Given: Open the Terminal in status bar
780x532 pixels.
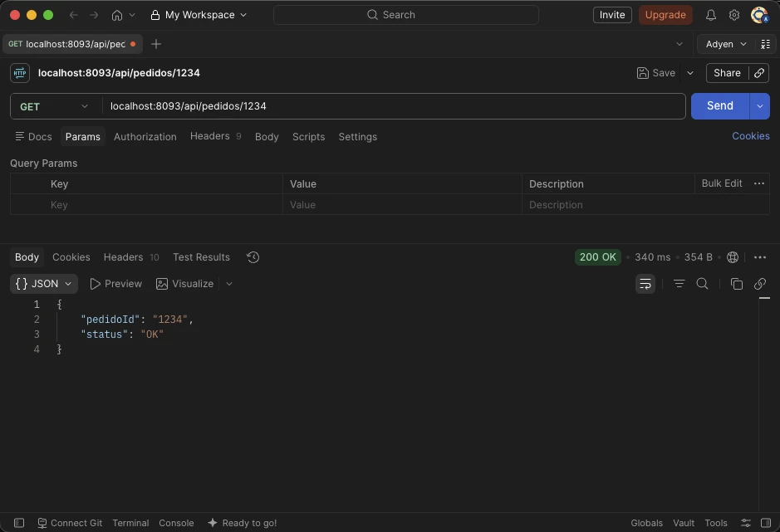Looking at the screenshot, I should coord(130,523).
